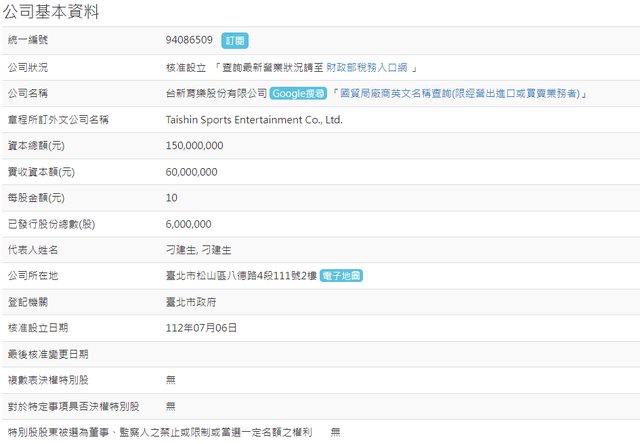
Task: Click the 核准設立 company status text
Action: pos(187,67)
